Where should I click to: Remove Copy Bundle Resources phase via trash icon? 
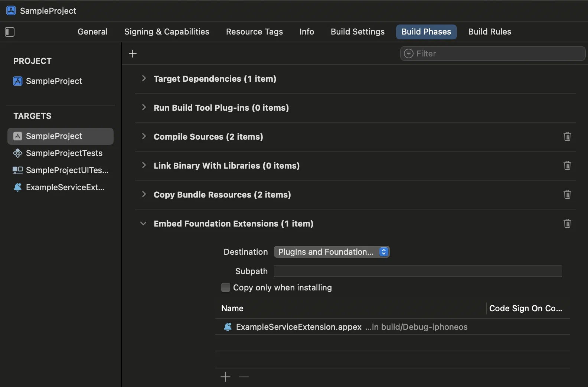(x=567, y=195)
